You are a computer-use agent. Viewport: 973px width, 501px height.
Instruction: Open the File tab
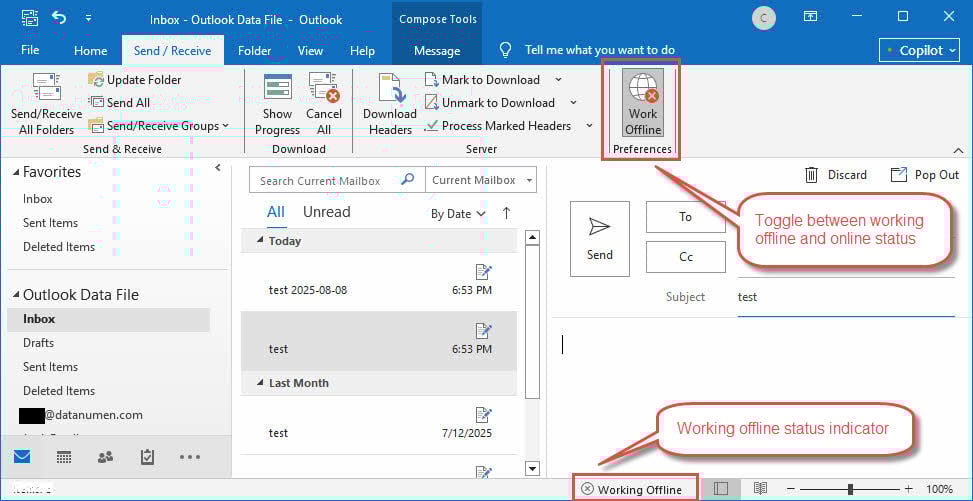click(30, 50)
